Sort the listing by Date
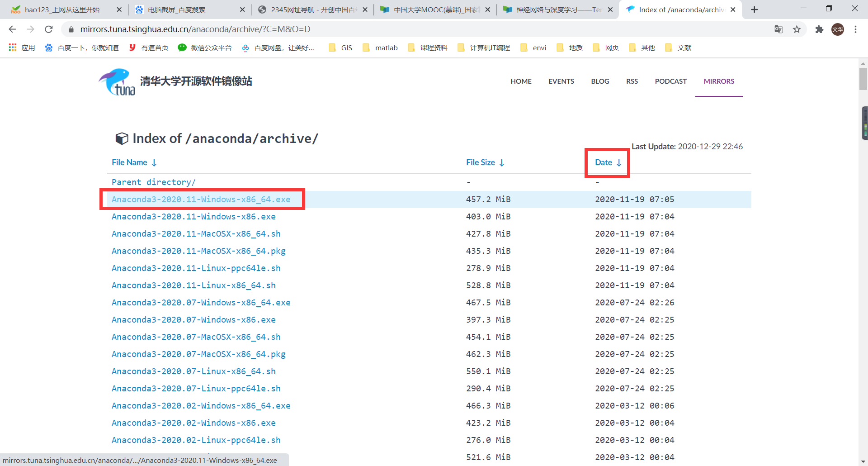868x466 pixels. coord(608,162)
